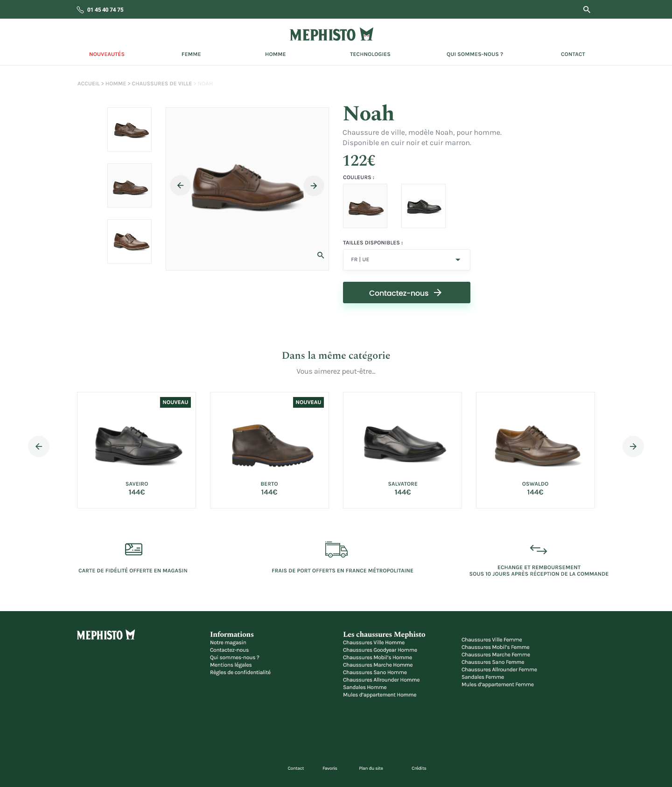This screenshot has height=787, width=672.
Task: Show next product image with right arrow
Action: click(x=314, y=186)
